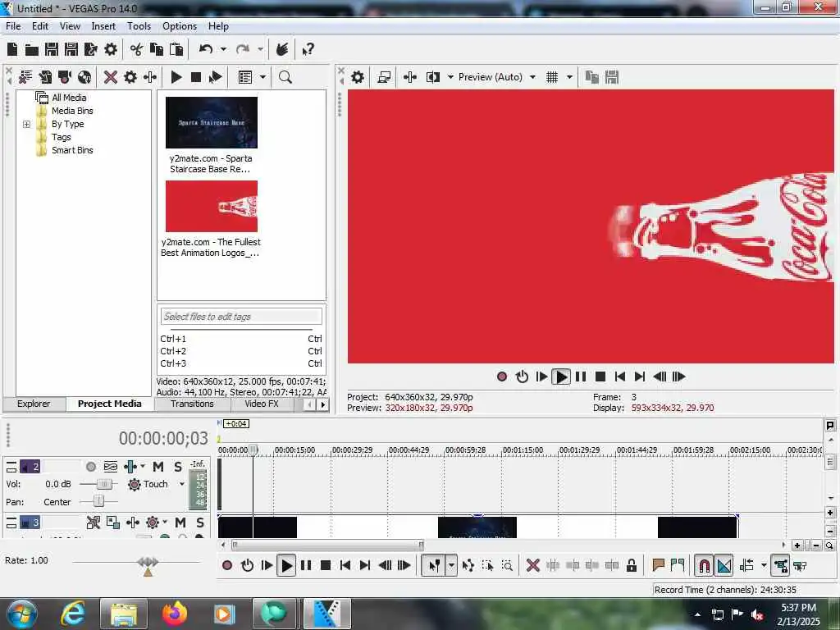Click the New project icon
Image resolution: width=840 pixels, height=630 pixels.
click(12, 49)
